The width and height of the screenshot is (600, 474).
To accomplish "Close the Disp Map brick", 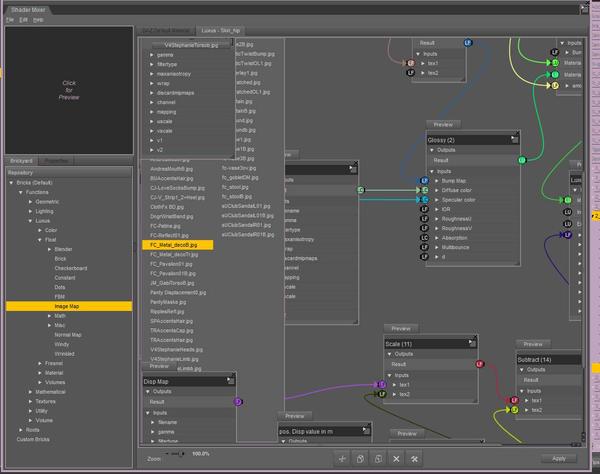I will pyautogui.click(x=233, y=375).
